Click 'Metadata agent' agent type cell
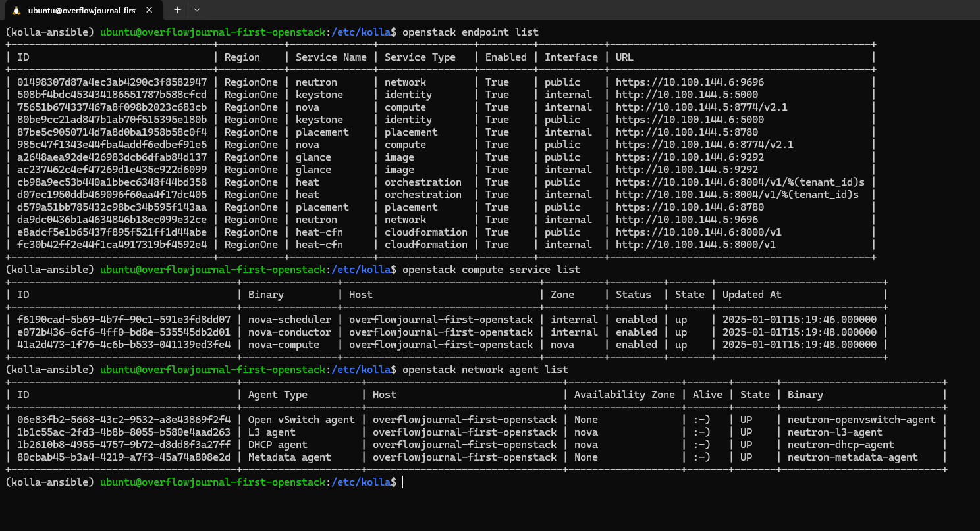The height and width of the screenshot is (531, 980). click(290, 457)
